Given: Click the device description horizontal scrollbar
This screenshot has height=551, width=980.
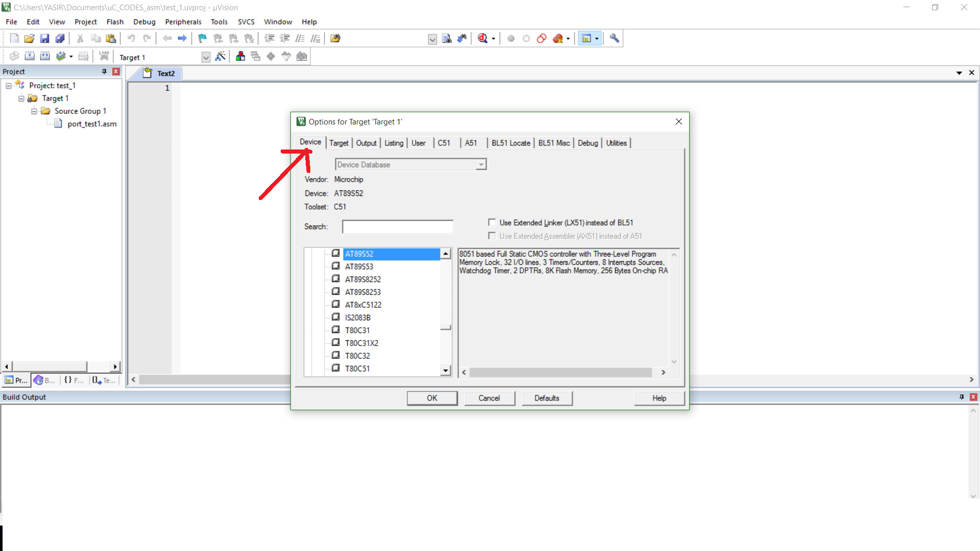Looking at the screenshot, I should [x=560, y=372].
